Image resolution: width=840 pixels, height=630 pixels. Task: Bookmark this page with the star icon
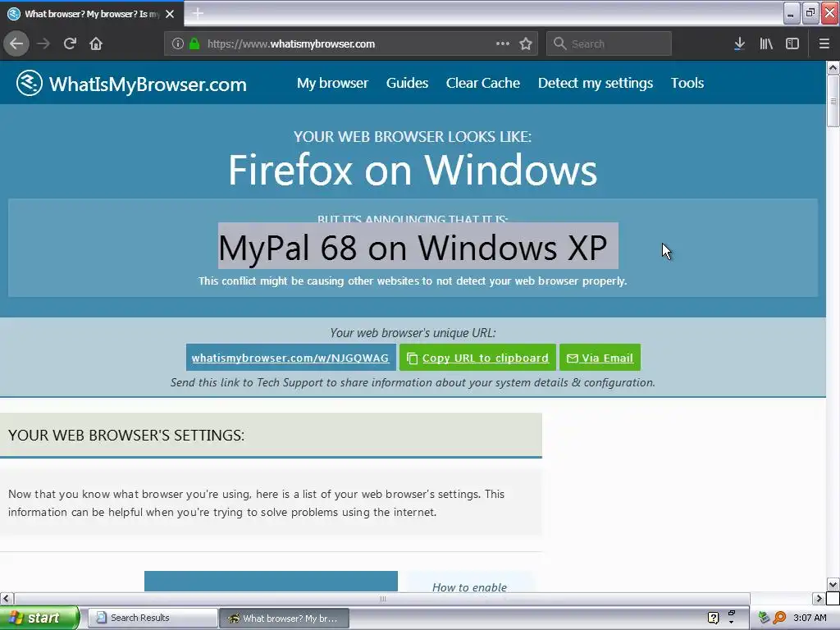tap(526, 43)
